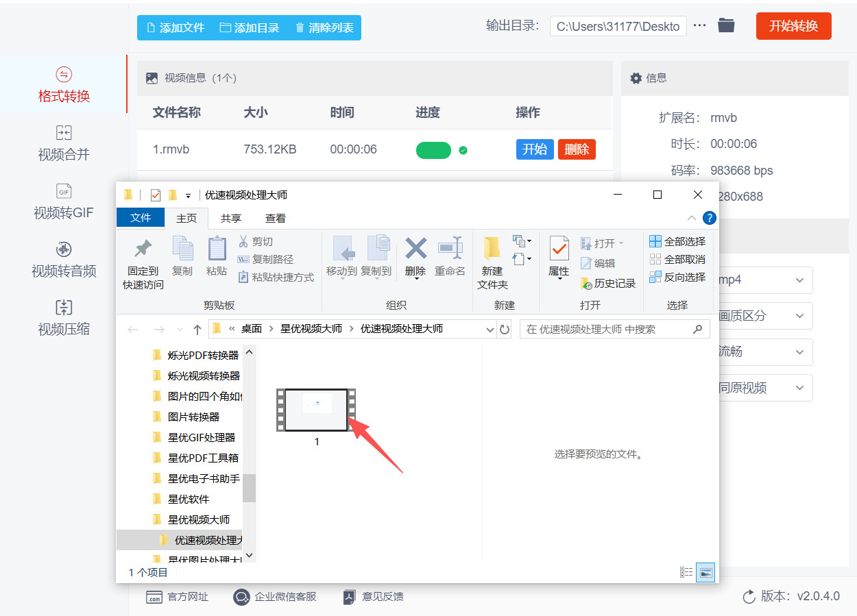Click the green progress bar of 1.rmvb
857x616 pixels.
pyautogui.click(x=433, y=149)
